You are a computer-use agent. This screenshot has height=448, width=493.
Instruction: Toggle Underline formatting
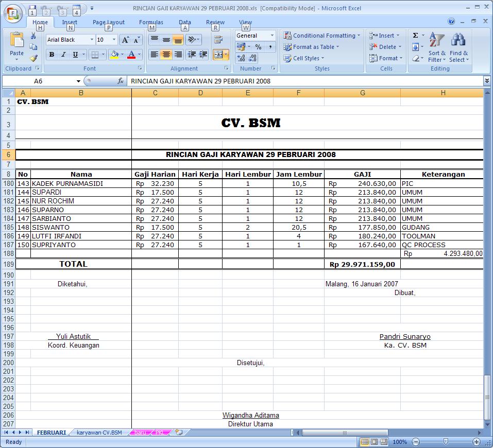tap(75, 55)
